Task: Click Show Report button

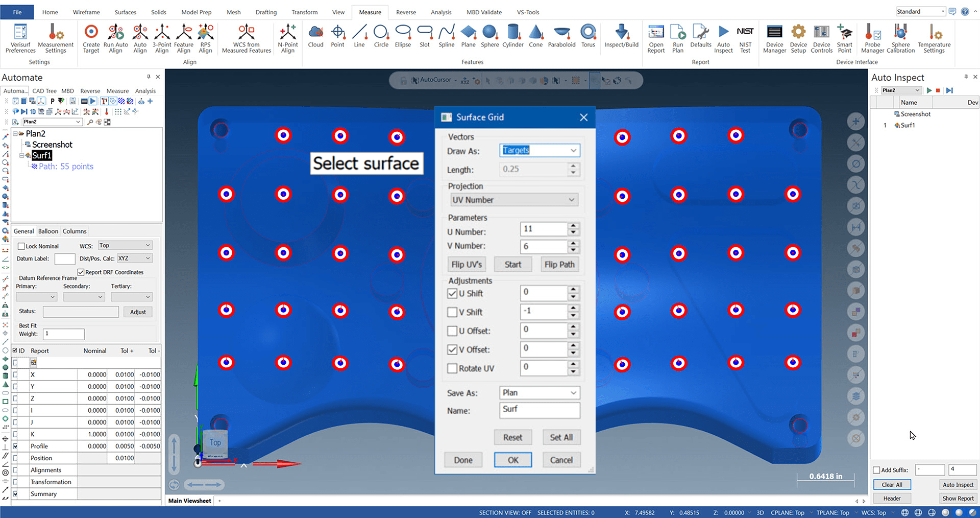Action: (x=958, y=499)
